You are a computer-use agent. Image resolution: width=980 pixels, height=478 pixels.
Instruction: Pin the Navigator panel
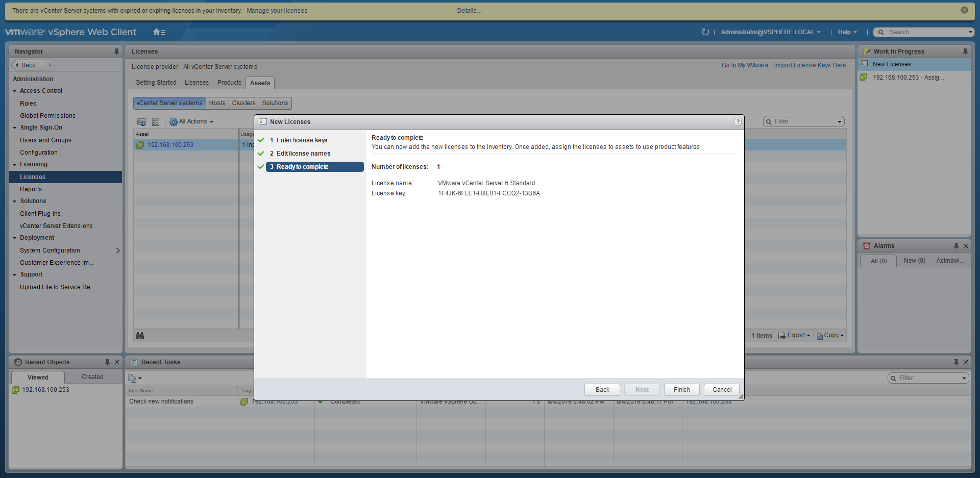116,52
